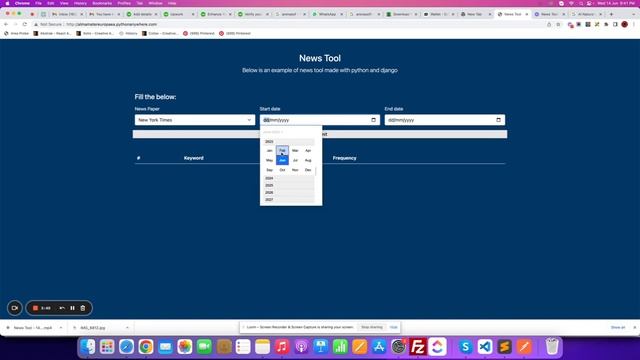Expand the 2026 year row in picker
The image size is (640, 360).
(x=289, y=192)
